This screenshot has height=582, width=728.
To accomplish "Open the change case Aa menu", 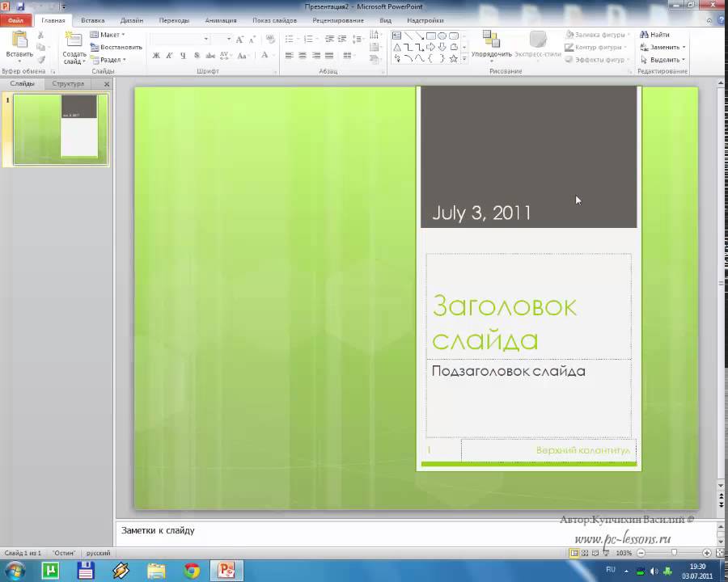I will pyautogui.click(x=242, y=56).
